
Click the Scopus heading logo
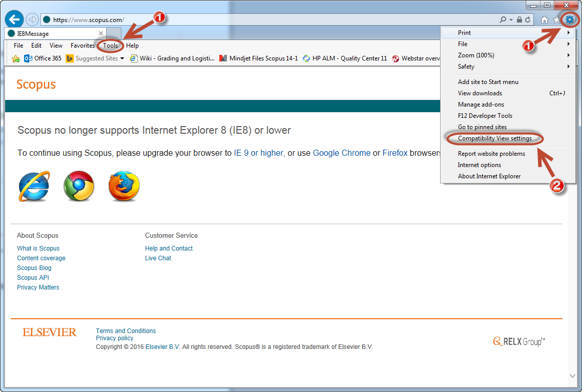pyautogui.click(x=36, y=84)
